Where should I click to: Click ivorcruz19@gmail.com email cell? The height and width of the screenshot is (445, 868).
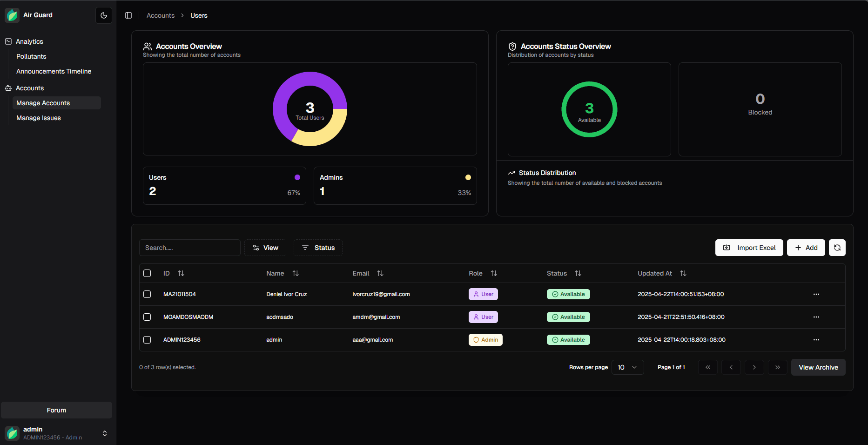click(x=381, y=294)
